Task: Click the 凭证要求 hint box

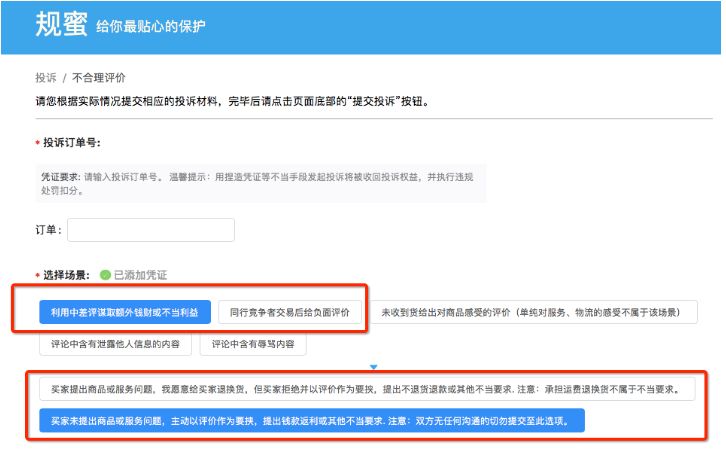Action: pyautogui.click(x=260, y=183)
